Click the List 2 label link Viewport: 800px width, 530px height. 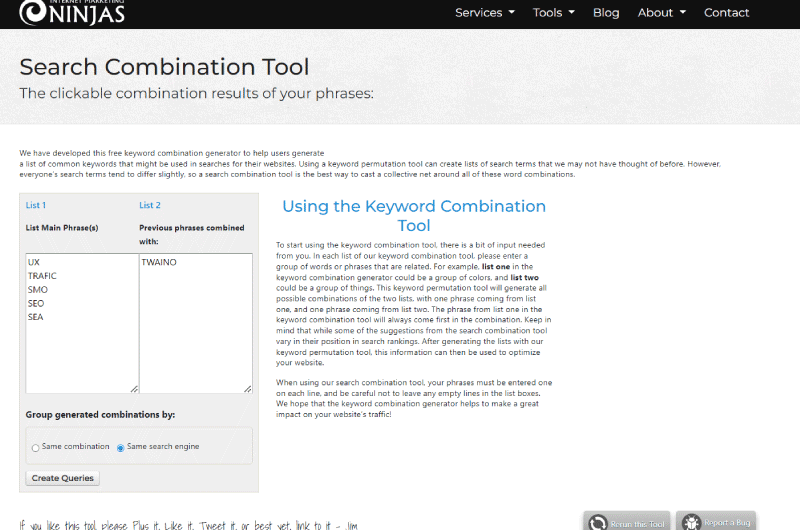point(150,205)
